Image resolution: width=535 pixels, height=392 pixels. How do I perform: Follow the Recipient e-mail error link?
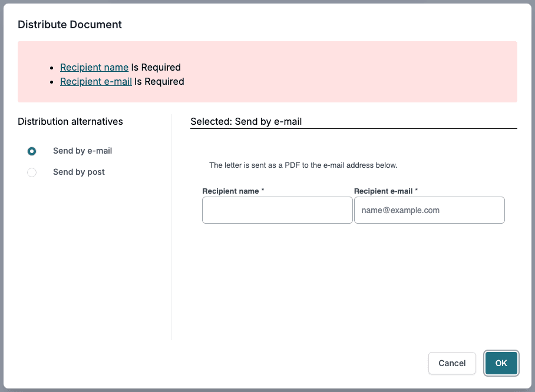(96, 81)
